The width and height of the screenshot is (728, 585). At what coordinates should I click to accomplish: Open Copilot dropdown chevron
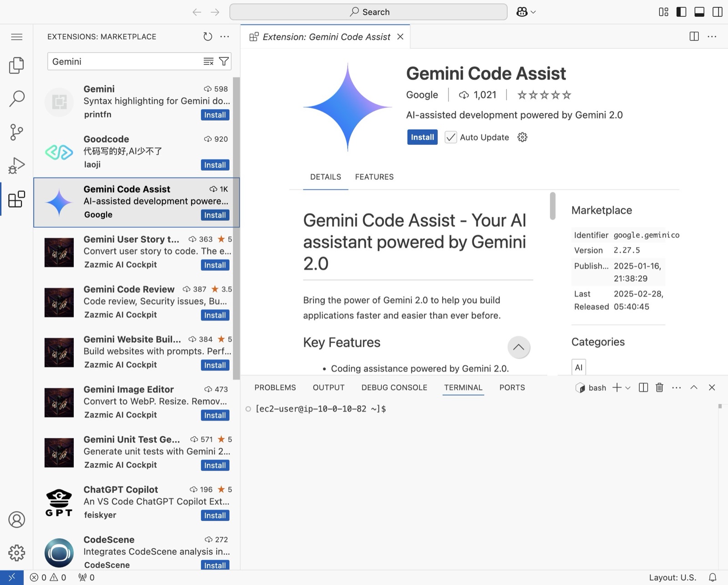[x=533, y=12]
